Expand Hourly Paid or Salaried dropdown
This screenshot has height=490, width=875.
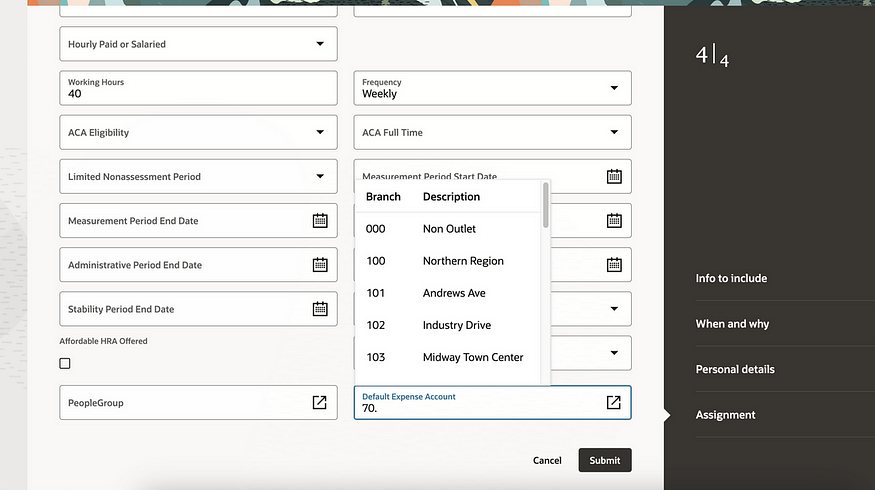click(320, 44)
